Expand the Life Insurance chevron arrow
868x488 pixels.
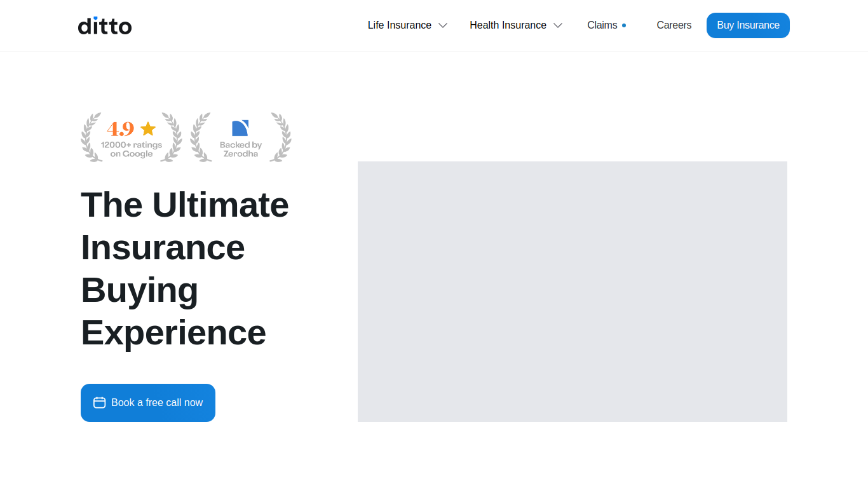click(x=443, y=25)
